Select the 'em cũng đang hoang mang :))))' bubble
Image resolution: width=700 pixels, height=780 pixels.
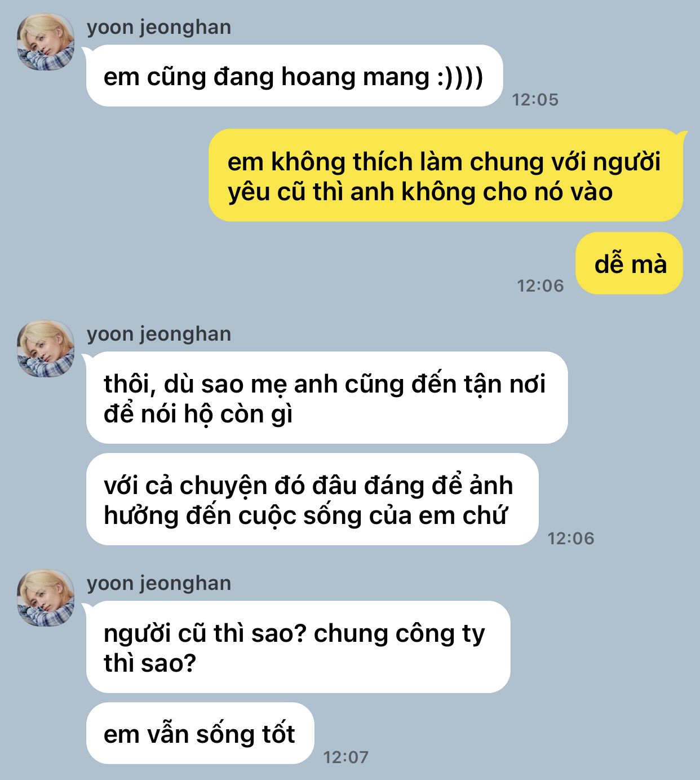(294, 76)
